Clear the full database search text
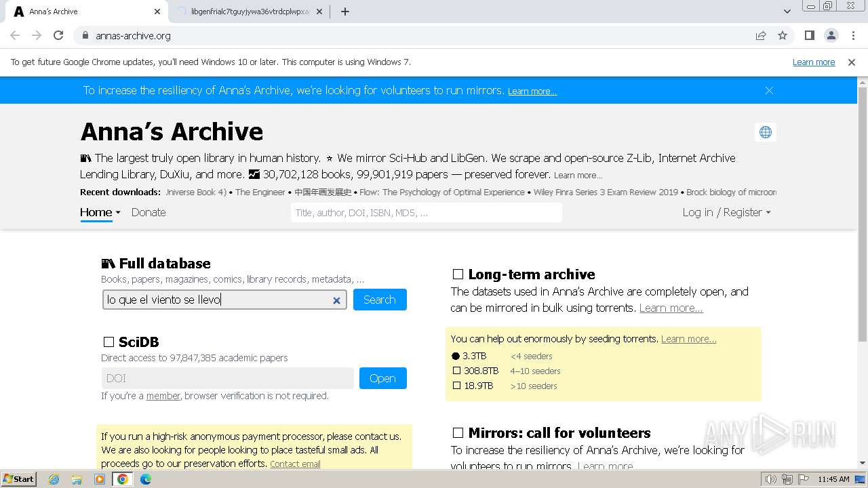The image size is (868, 488). [336, 300]
